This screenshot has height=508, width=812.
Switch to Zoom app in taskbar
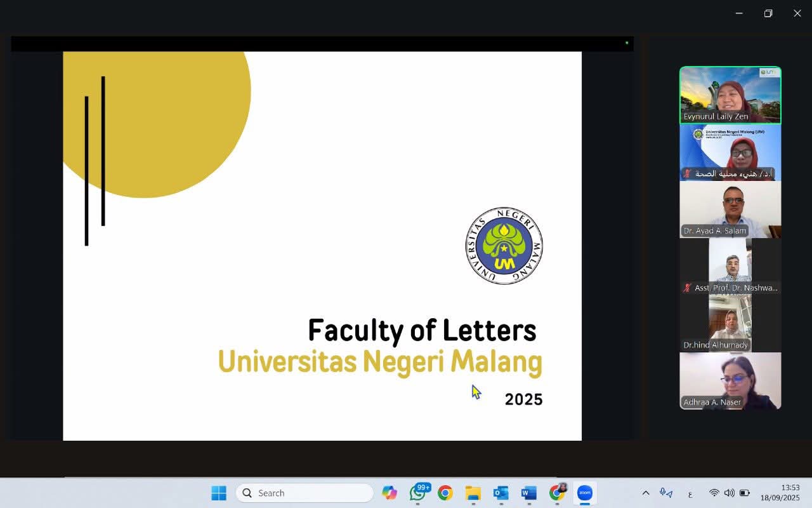(x=584, y=493)
